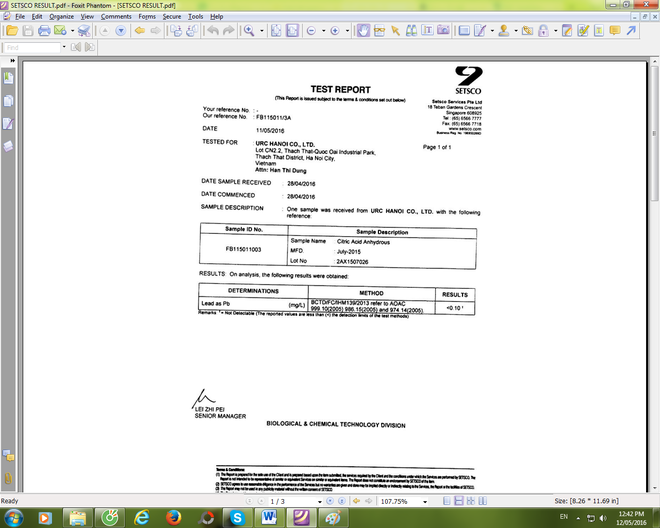Viewport: 660px width, 528px height.
Task: Expand the Find box dropdown arrow
Action: click(64, 47)
